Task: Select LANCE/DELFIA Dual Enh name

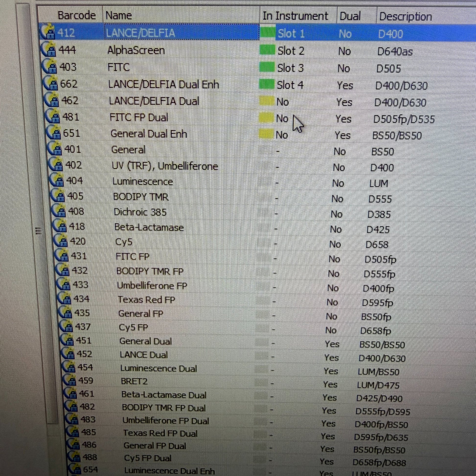Action: pyautogui.click(x=164, y=84)
